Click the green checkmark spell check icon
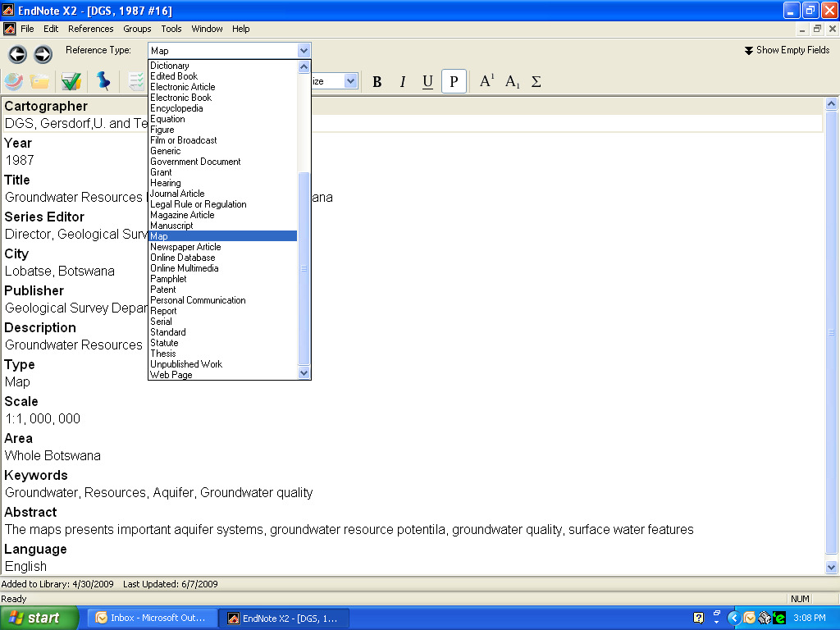840x630 pixels. tap(71, 81)
